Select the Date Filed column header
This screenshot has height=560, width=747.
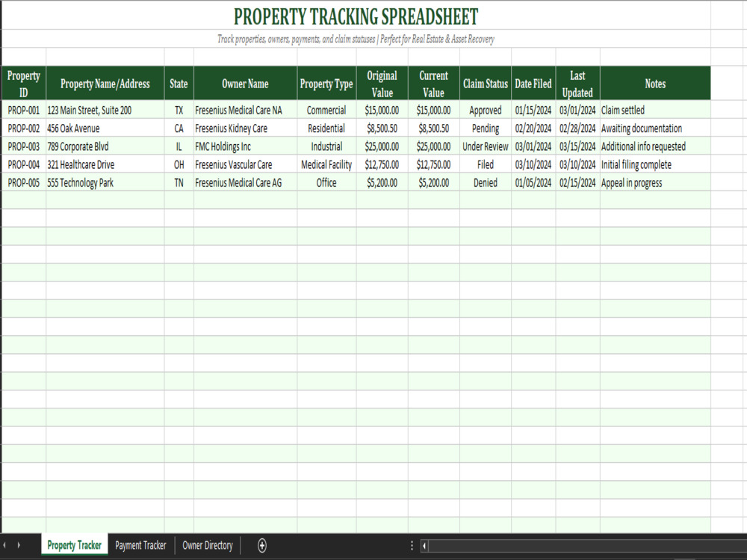tap(533, 84)
